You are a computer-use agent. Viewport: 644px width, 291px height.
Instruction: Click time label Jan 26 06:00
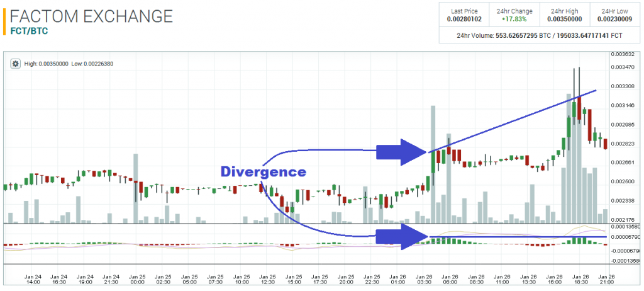[450, 280]
